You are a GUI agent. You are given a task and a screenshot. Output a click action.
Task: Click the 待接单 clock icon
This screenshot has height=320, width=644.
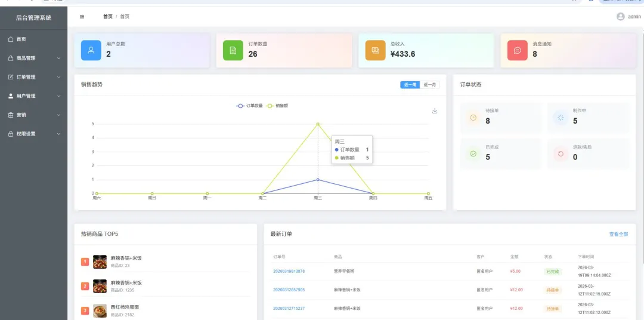tap(473, 118)
